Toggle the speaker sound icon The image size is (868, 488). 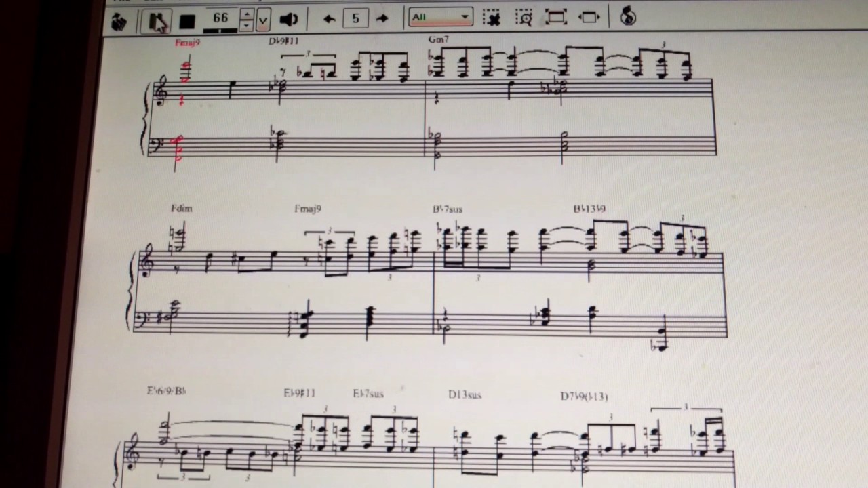point(289,20)
